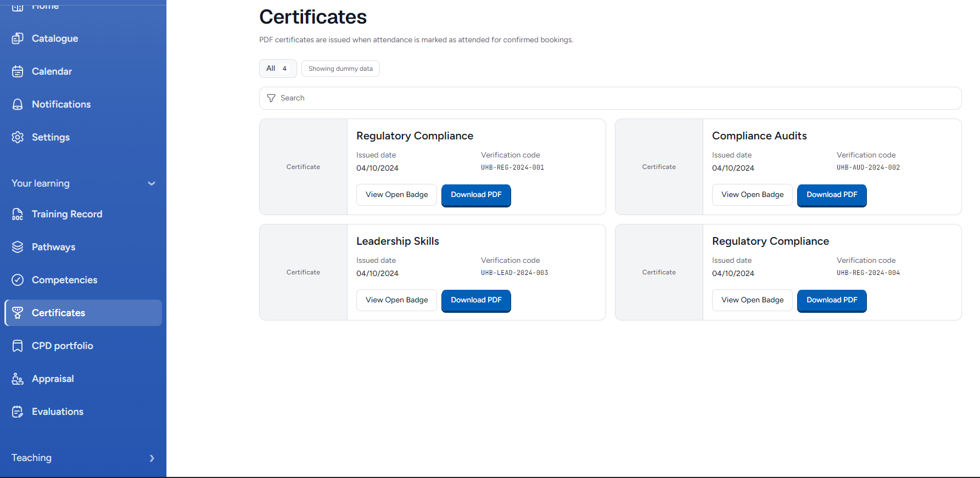
Task: Click the Settings gear icon
Action: 18,137
